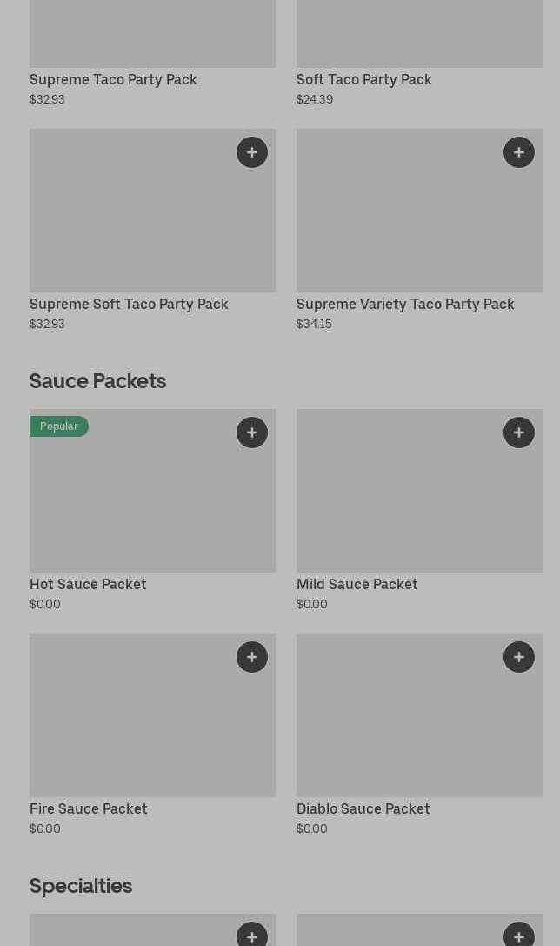Add Supreme Variety Taco Party Pack to cart

pos(519,152)
